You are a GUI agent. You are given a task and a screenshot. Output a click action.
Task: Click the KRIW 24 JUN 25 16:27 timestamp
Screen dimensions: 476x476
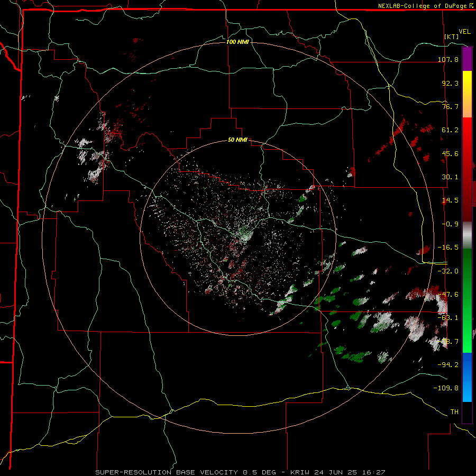(x=338, y=472)
